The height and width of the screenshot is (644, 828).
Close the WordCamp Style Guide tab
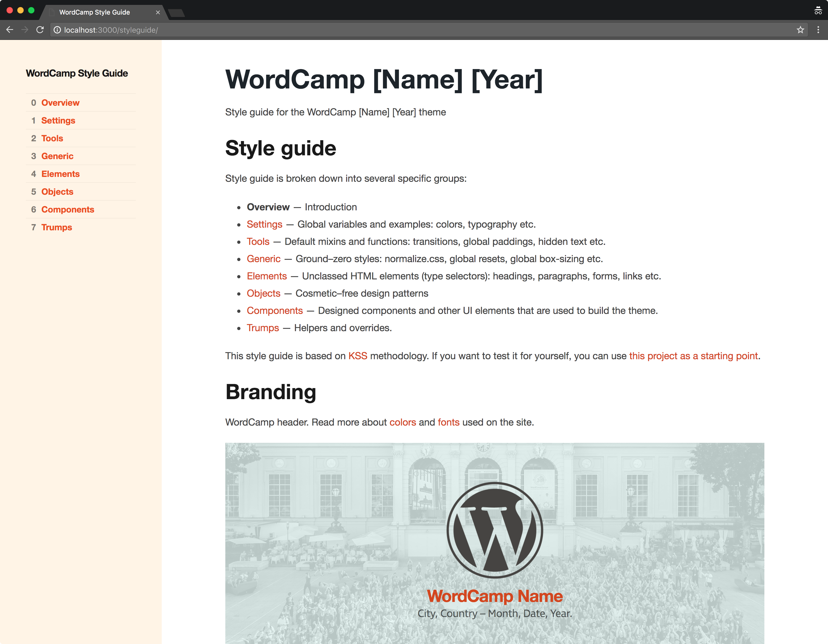(x=158, y=12)
